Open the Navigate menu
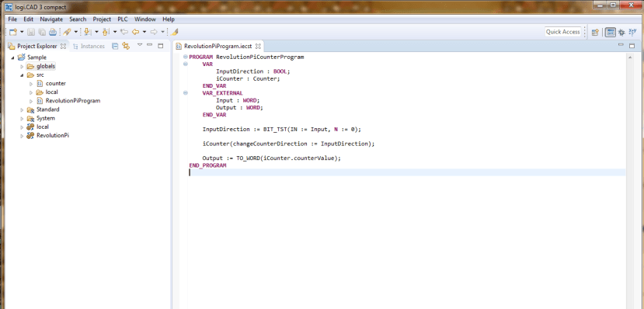Viewport: 644px width, 309px height. (51, 19)
